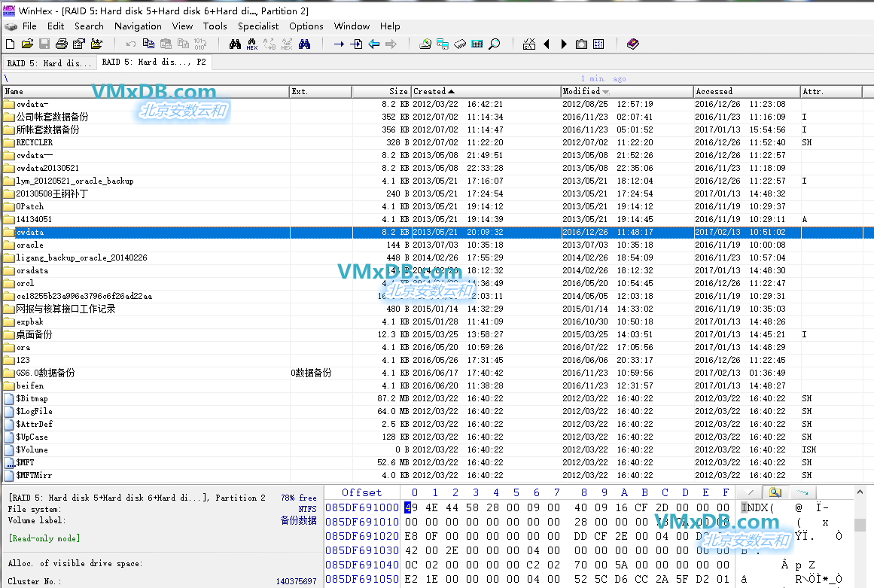Click the black left triangle icon
874x588 pixels.
547,44
